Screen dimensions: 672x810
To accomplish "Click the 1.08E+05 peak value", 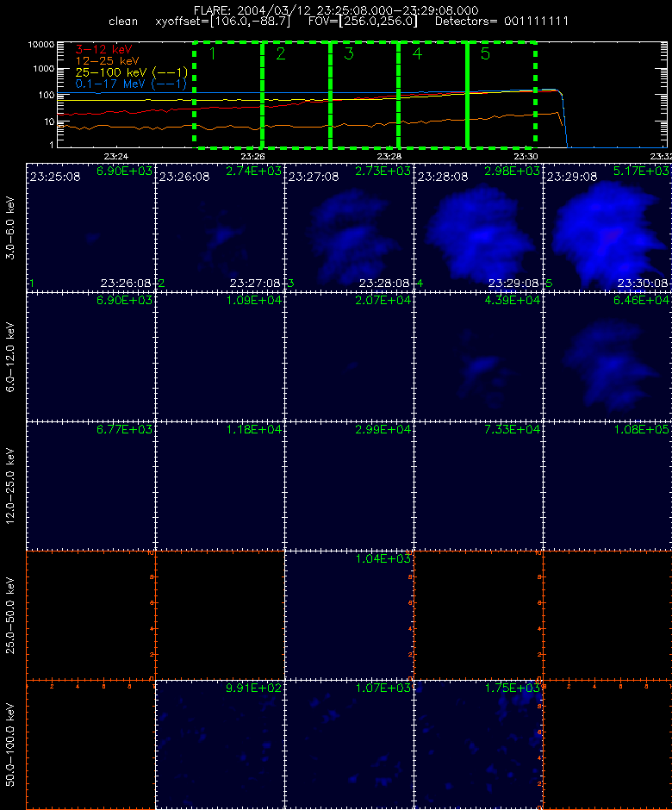I will tap(642, 430).
